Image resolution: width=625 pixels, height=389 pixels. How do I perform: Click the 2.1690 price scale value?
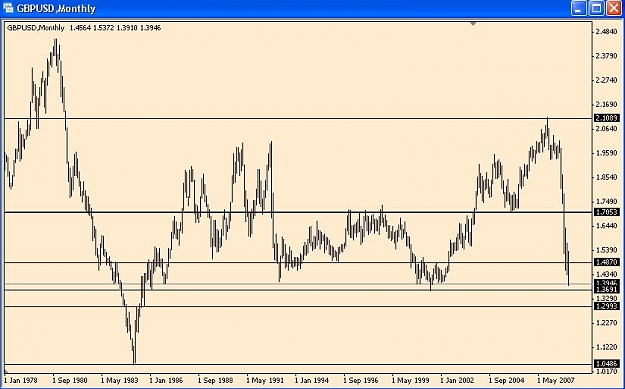[x=606, y=104]
